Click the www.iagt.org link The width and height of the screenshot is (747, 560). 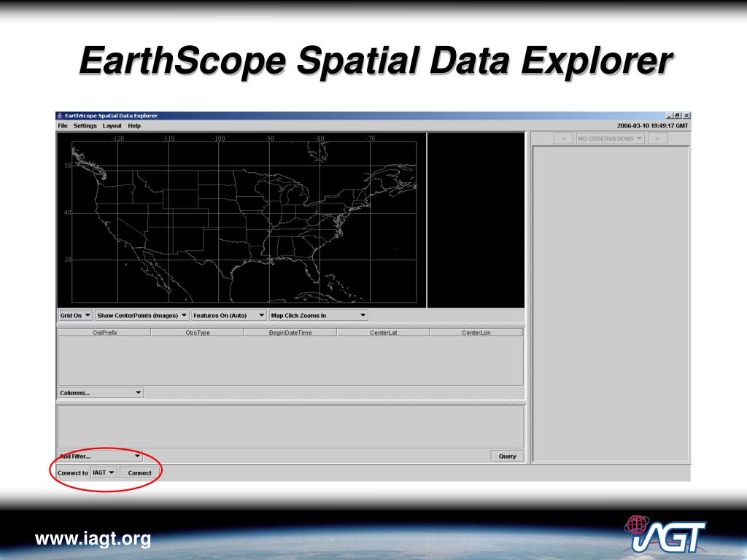click(x=93, y=539)
